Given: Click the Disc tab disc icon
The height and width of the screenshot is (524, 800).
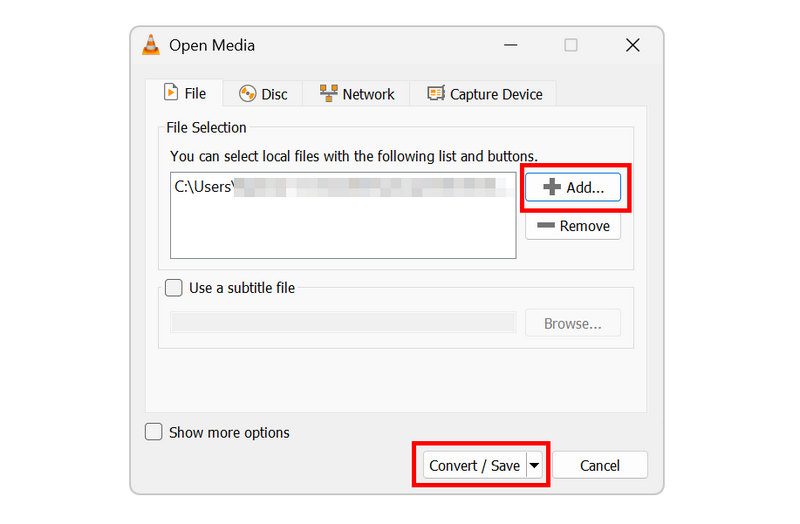Looking at the screenshot, I should tap(247, 94).
